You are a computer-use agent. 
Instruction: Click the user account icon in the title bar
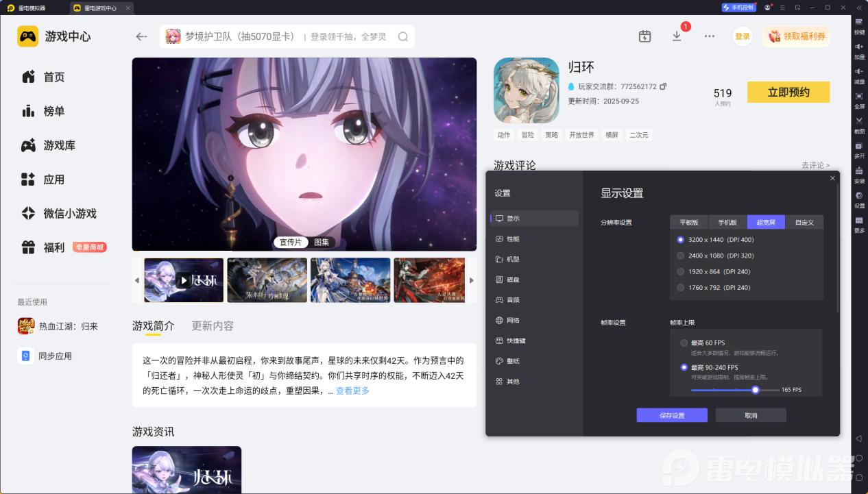(767, 8)
